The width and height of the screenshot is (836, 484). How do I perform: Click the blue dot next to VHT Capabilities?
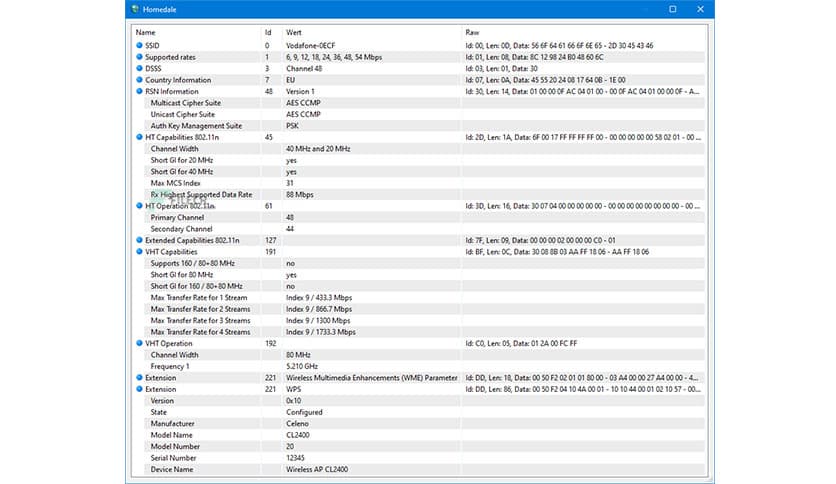(x=139, y=252)
